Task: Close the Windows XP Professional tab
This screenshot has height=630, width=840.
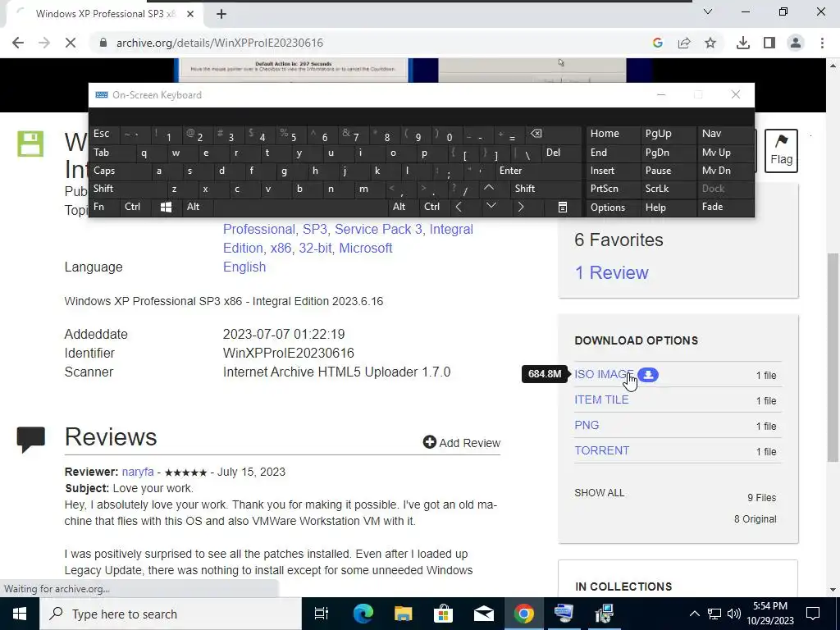Action: [x=190, y=14]
